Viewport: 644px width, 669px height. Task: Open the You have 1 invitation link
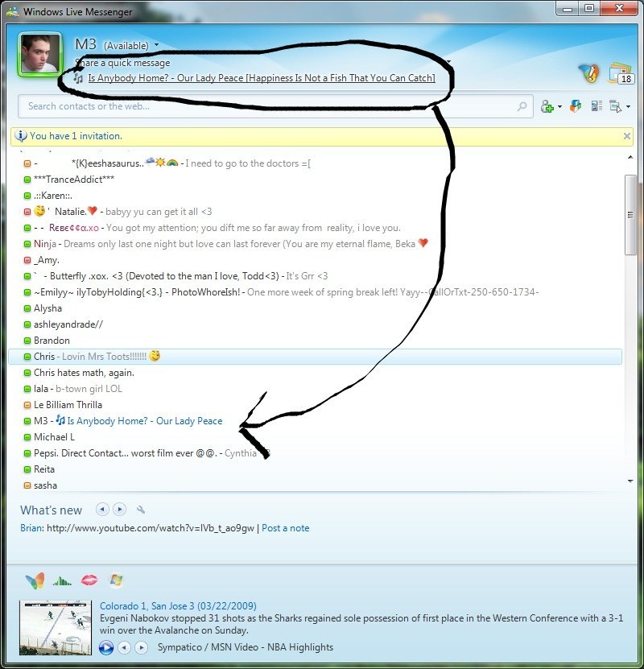(76, 136)
